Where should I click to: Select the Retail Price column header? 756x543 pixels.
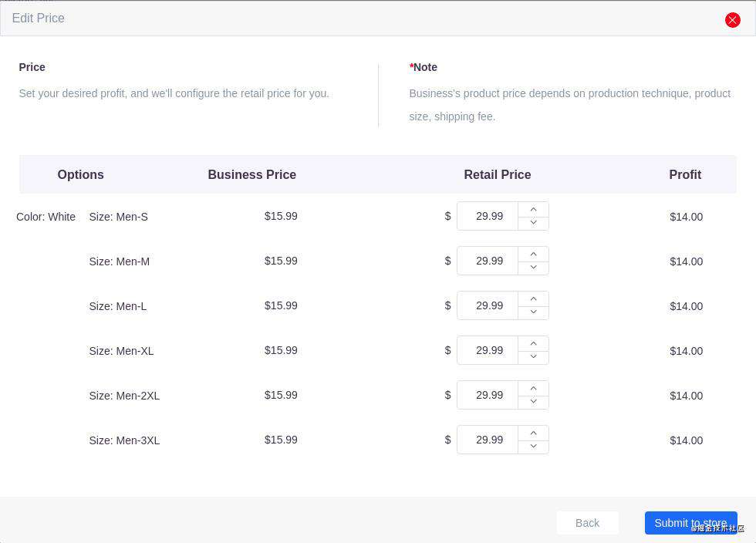pyautogui.click(x=497, y=174)
